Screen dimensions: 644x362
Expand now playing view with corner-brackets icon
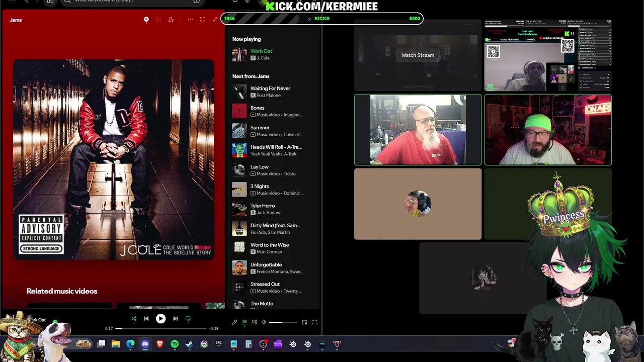coord(203,20)
